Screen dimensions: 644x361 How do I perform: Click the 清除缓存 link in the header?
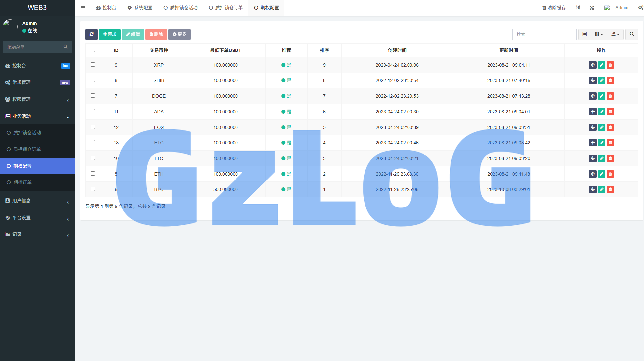554,8
